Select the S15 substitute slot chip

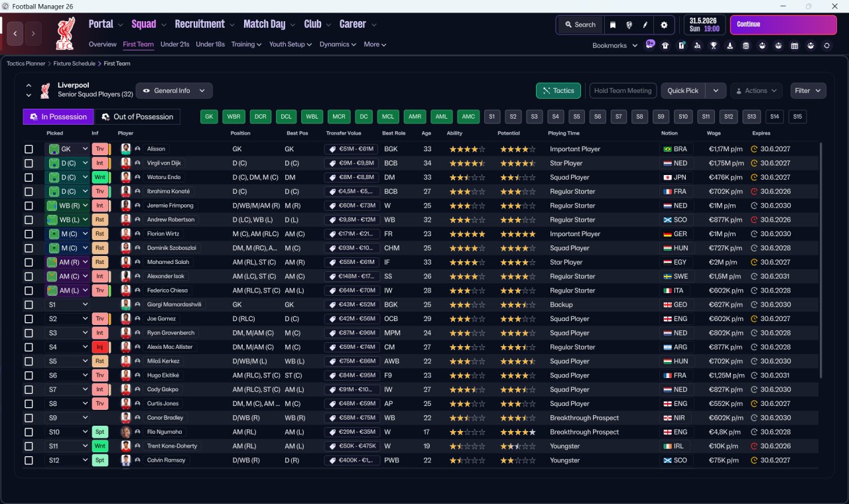pyautogui.click(x=797, y=117)
